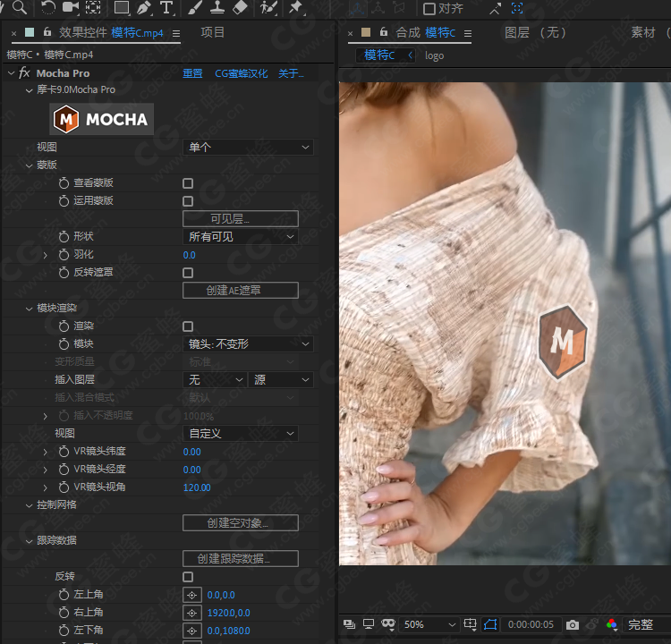This screenshot has width=671, height=644.
Task: Select the Pen tool
Action: click(x=144, y=7)
